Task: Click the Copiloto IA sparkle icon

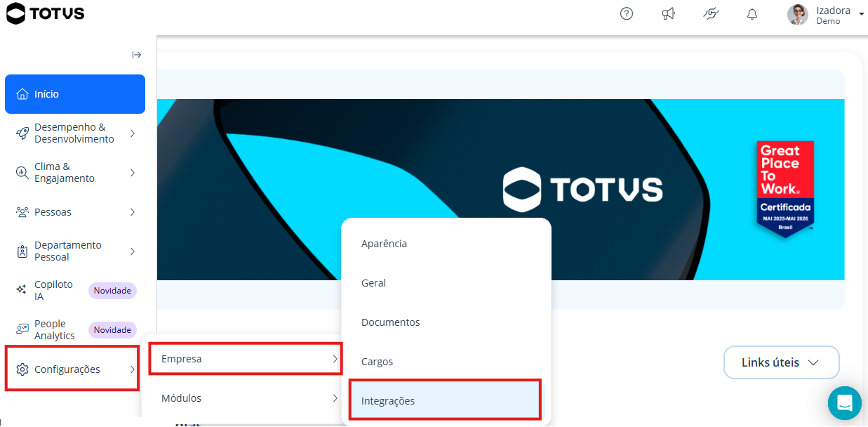Action: click(x=22, y=291)
